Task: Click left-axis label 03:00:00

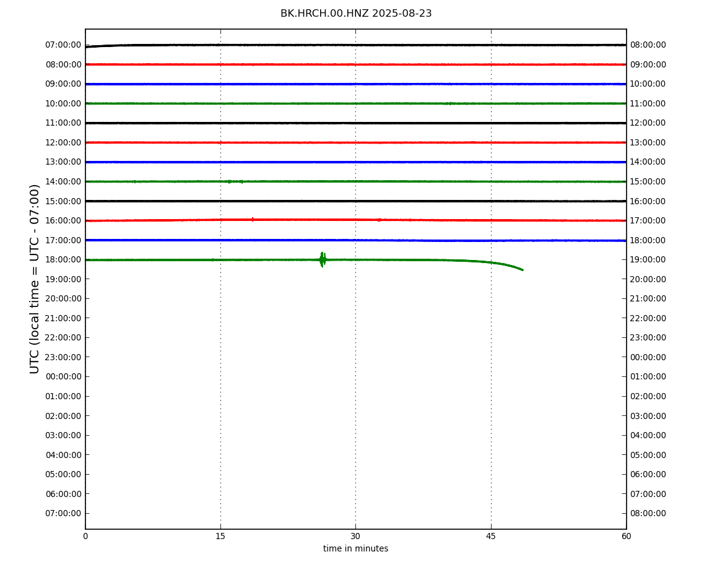Action: [64, 436]
